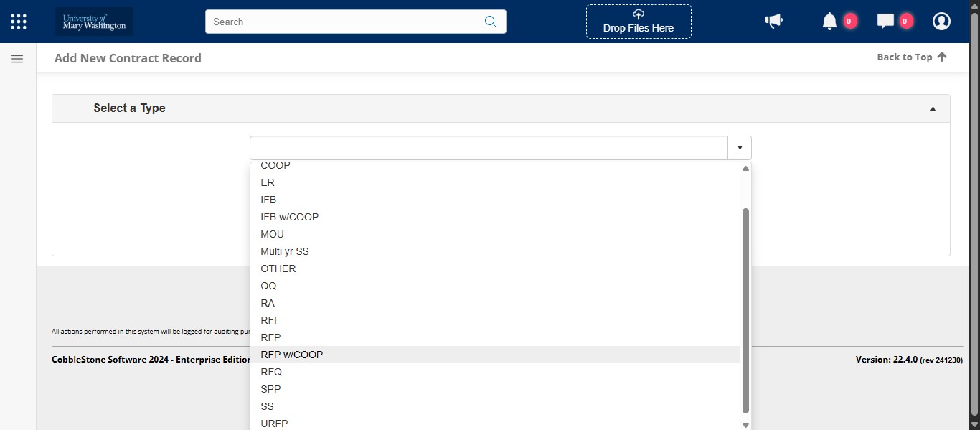Open the user profile account icon
The height and width of the screenshot is (430, 980).
941,21
